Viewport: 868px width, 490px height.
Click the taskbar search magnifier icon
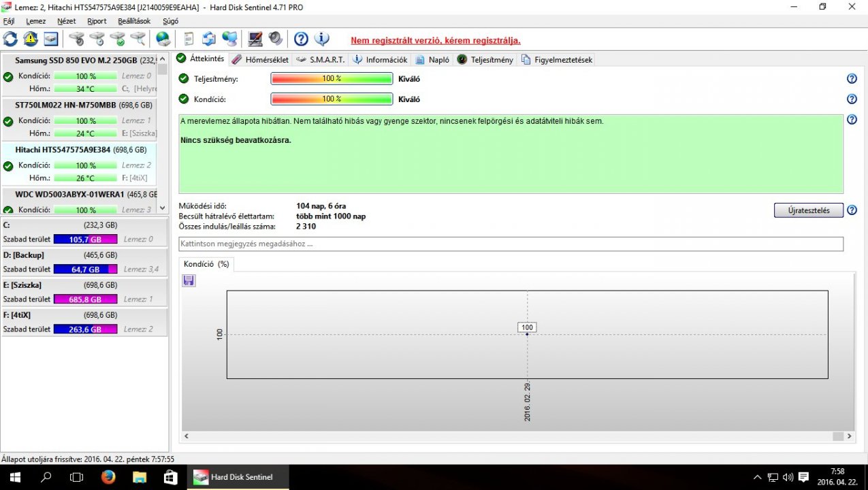(46, 477)
